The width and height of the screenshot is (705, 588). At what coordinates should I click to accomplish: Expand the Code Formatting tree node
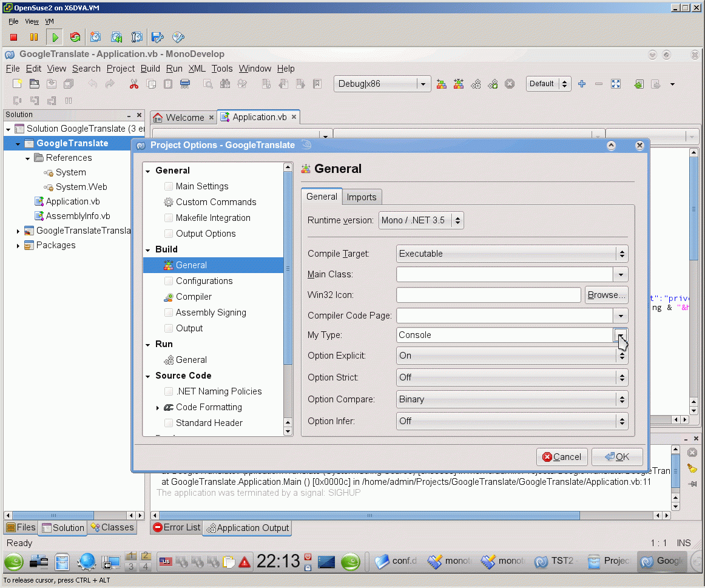[x=157, y=408]
